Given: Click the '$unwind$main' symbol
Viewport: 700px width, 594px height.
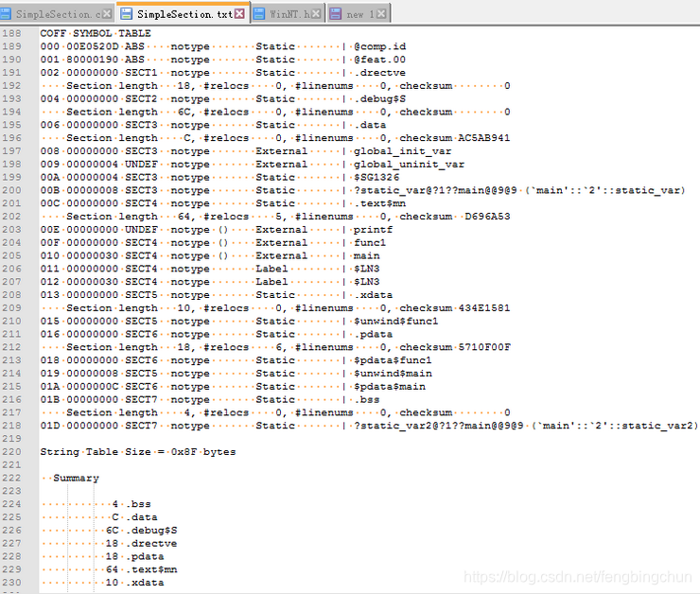Looking at the screenshot, I should (x=393, y=373).
